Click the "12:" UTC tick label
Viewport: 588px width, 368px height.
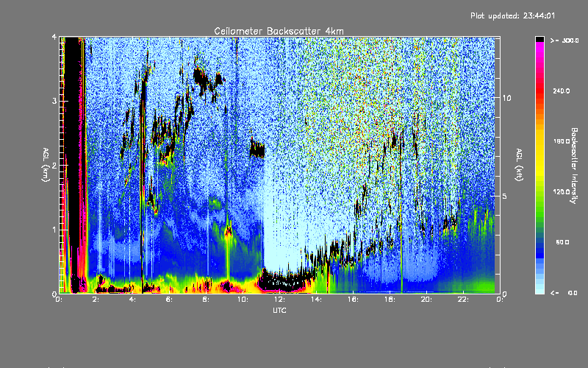tap(279, 300)
